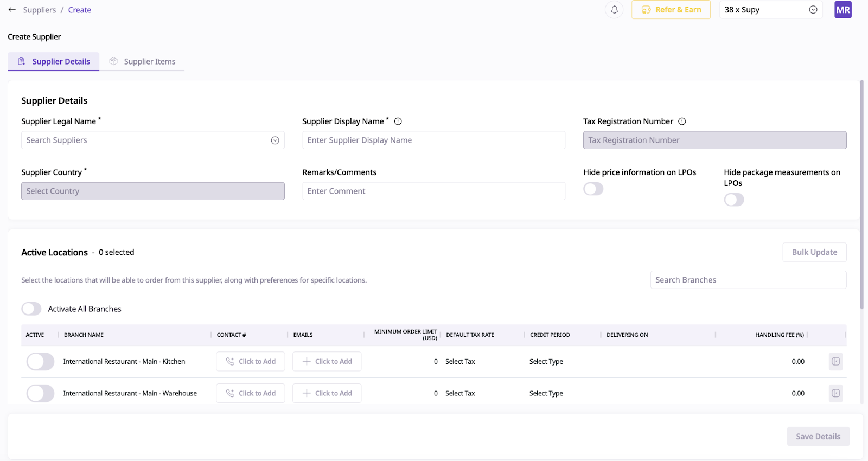Add email for Main - Warehouse branch
Image resolution: width=868 pixels, height=461 pixels.
[x=327, y=393]
